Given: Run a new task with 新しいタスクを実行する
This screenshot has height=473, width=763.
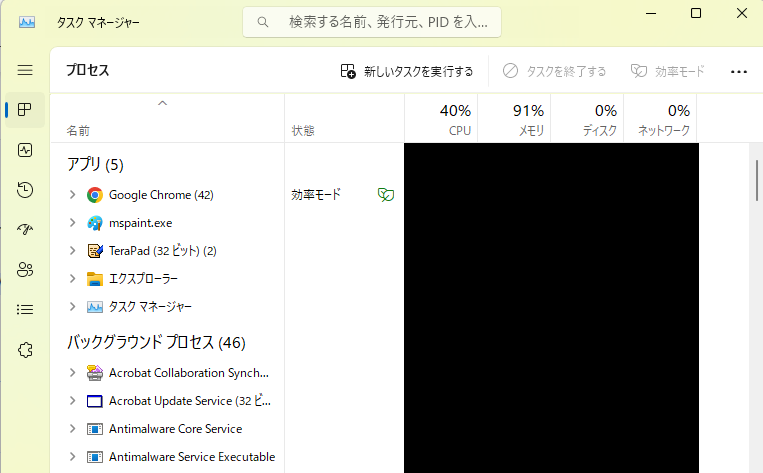Looking at the screenshot, I should (x=407, y=72).
